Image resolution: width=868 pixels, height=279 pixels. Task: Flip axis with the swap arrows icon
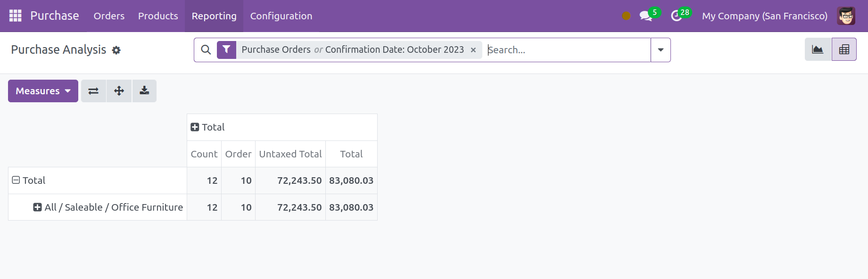coord(93,91)
